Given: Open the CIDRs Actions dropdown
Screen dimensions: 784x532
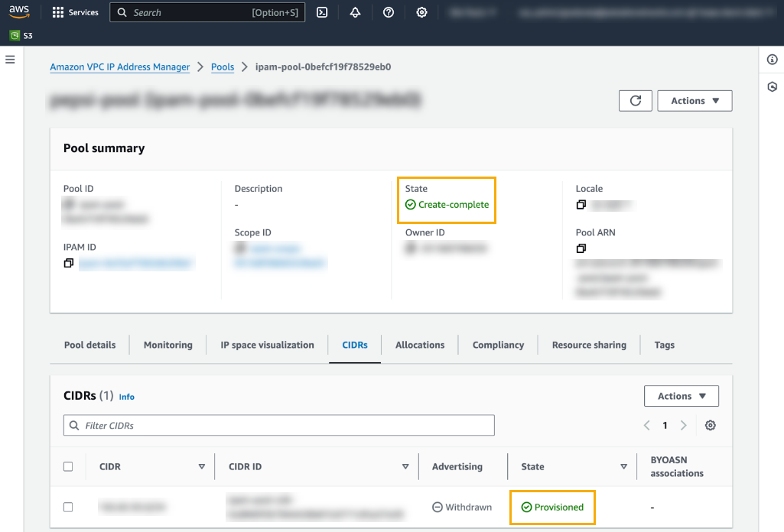Looking at the screenshot, I should (x=681, y=396).
